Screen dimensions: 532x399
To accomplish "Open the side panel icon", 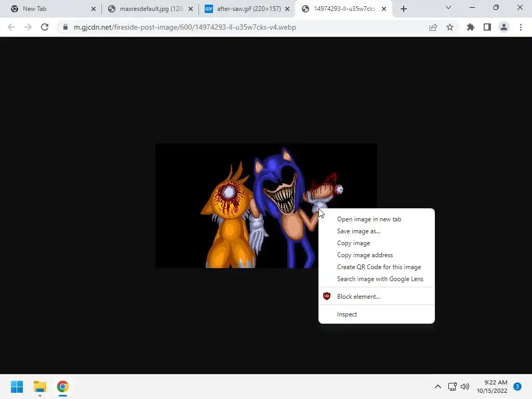I will coord(487,27).
